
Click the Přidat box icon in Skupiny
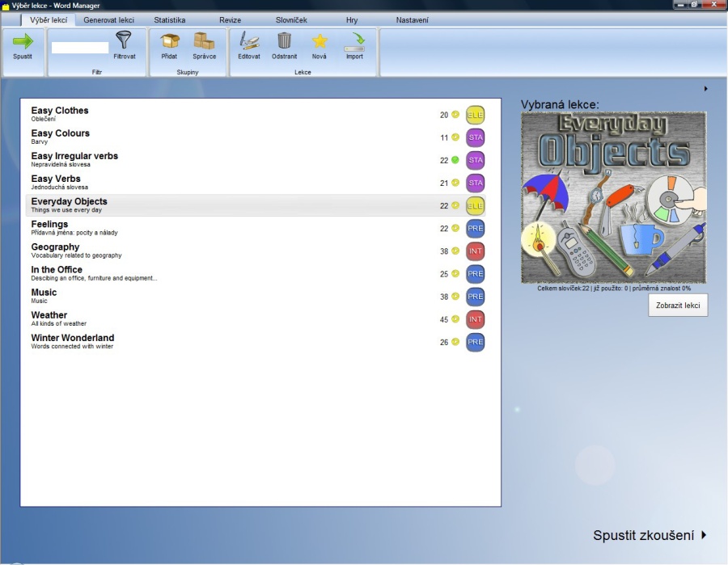click(x=169, y=42)
